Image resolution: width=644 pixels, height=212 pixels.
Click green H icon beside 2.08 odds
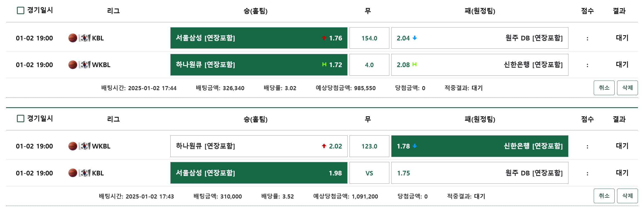[415, 64]
